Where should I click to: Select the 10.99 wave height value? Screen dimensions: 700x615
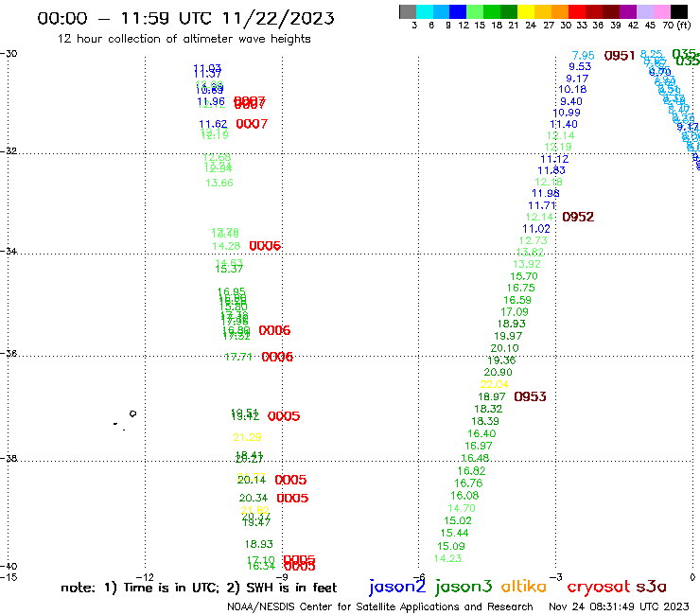567,113
